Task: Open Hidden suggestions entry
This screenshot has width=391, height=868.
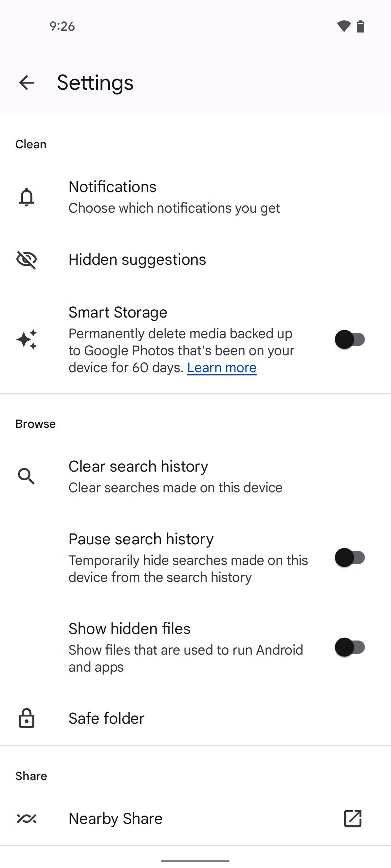Action: click(x=195, y=260)
